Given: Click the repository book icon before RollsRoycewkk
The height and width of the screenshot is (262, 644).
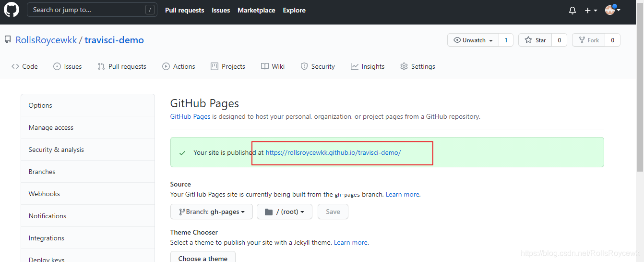Looking at the screenshot, I should (8, 40).
